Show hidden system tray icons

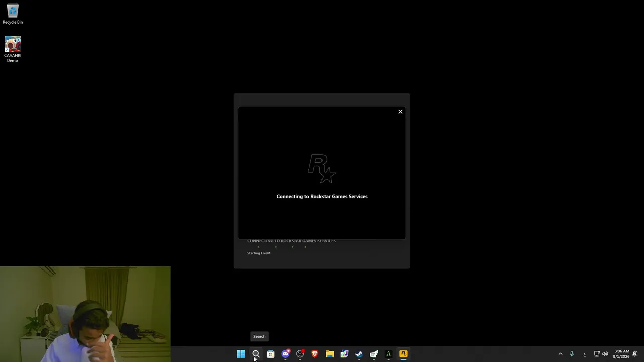[560, 354]
